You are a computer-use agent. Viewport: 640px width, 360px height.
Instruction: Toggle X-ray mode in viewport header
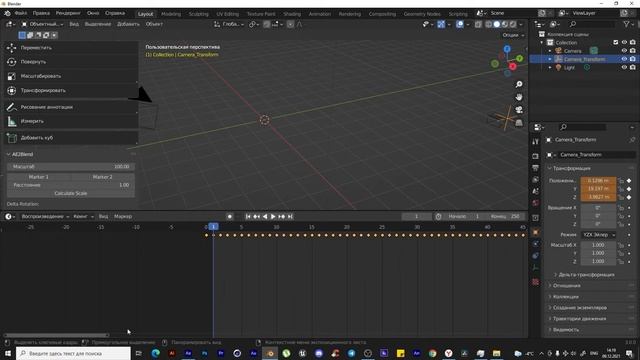478,24
